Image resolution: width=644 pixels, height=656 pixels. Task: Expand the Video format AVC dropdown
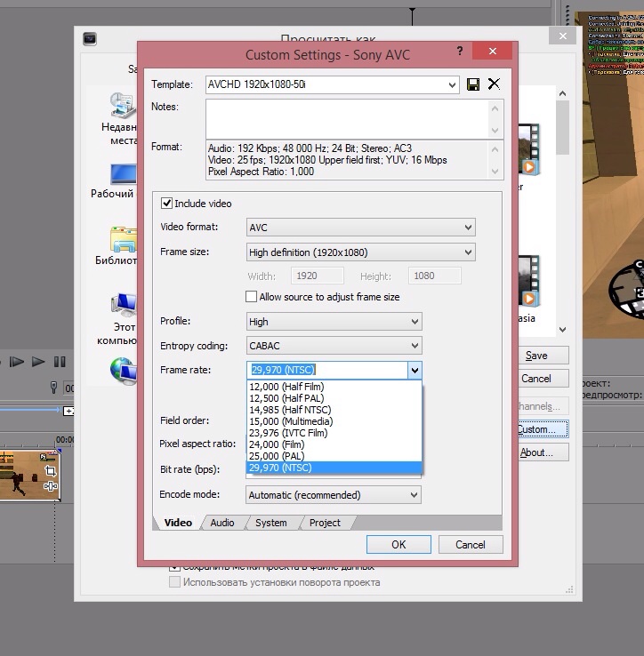[x=360, y=228]
